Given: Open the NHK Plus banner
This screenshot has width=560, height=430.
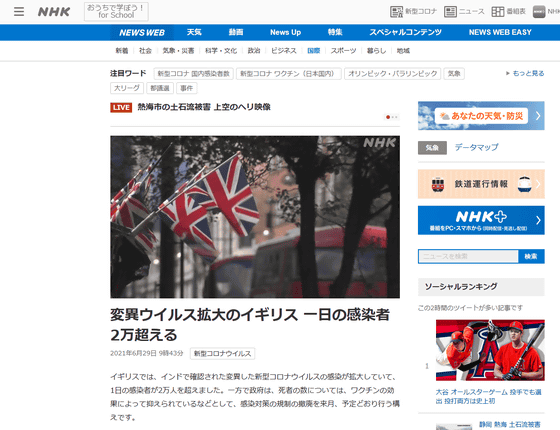Looking at the screenshot, I should tap(481, 220).
